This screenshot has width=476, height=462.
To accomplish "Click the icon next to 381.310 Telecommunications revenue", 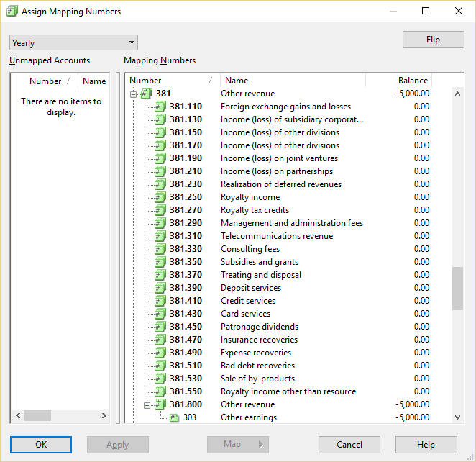I will [160, 236].
